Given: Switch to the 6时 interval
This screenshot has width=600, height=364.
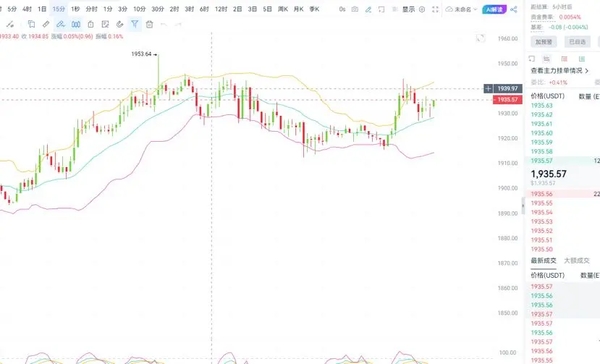Looking at the screenshot, I should (204, 9).
